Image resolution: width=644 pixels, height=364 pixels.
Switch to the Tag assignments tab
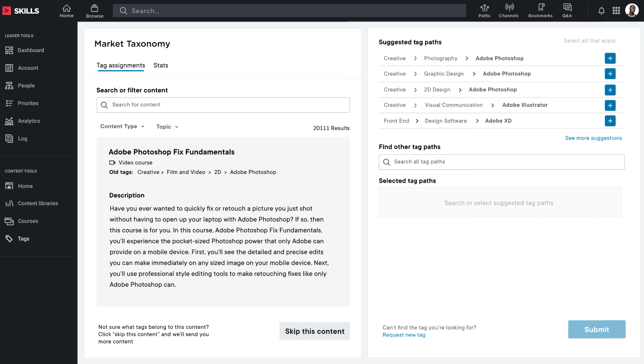click(x=121, y=66)
